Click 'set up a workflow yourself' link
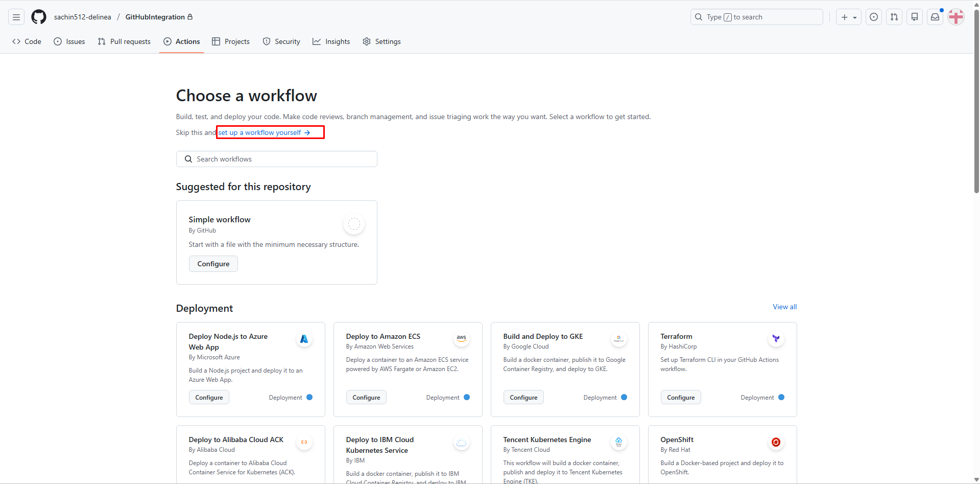The height and width of the screenshot is (484, 980). [x=264, y=132]
